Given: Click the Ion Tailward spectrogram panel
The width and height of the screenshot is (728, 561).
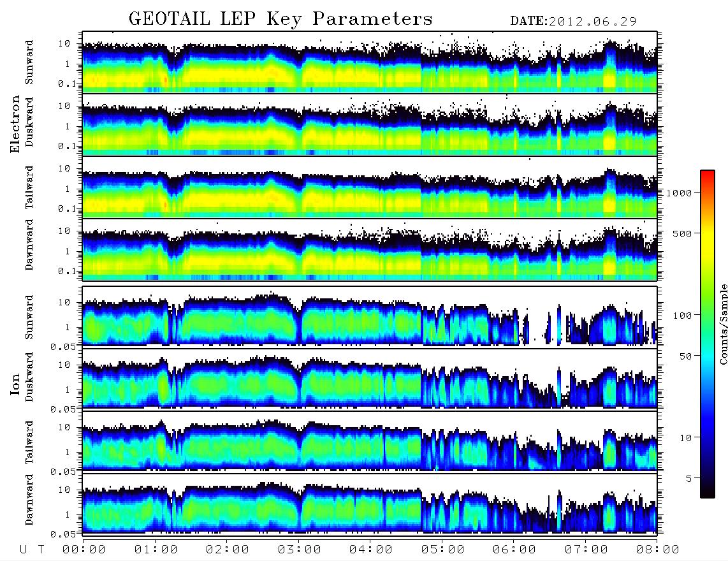Looking at the screenshot, I should pos(370,441).
